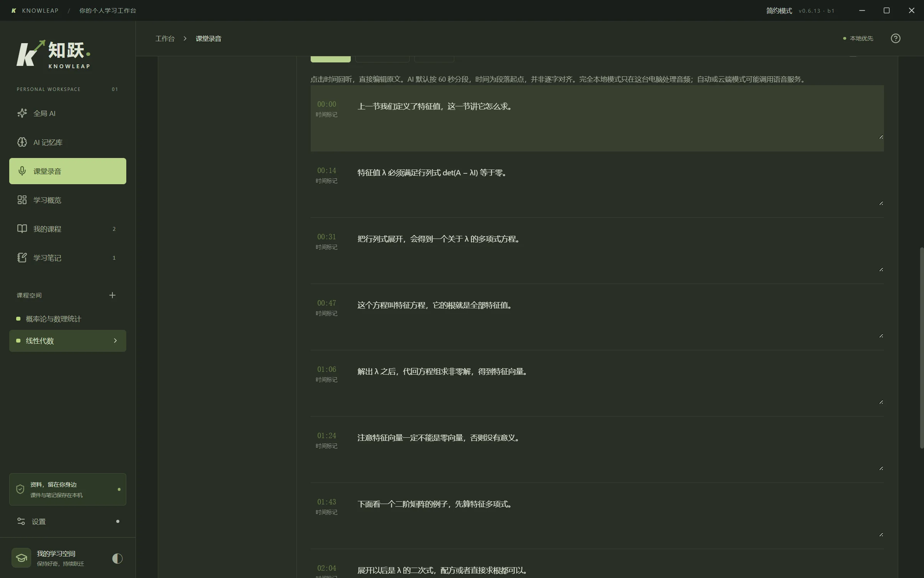The image size is (924, 578).
Task: Open the 全局 AI sparkle icon
Action: click(x=22, y=113)
